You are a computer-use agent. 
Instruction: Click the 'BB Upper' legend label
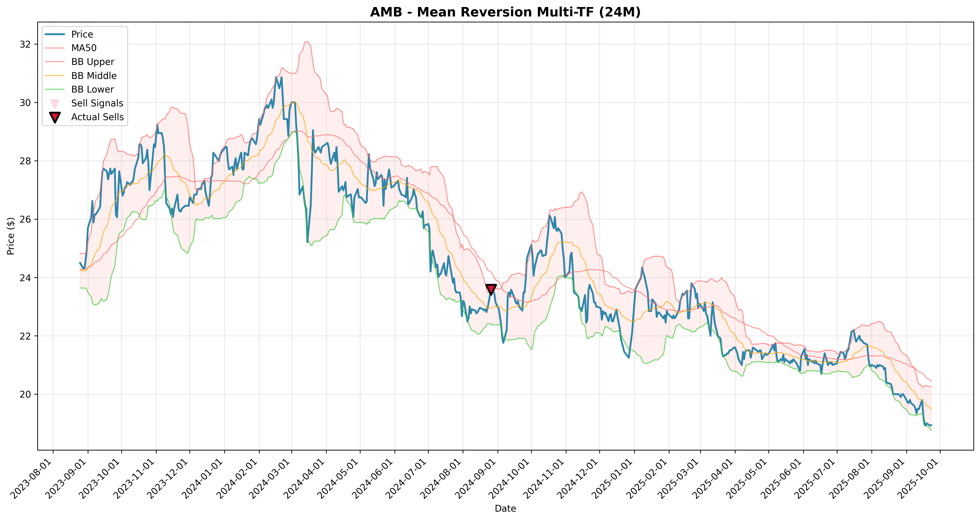click(93, 62)
